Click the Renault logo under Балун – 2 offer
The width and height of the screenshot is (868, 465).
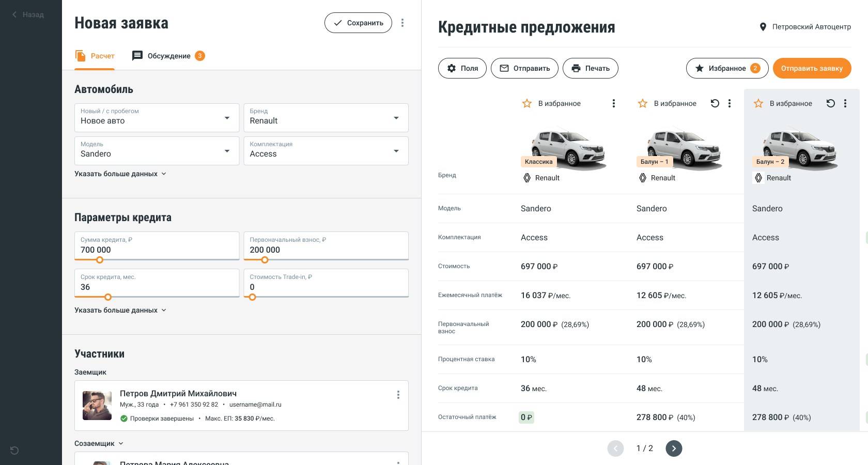pos(758,178)
